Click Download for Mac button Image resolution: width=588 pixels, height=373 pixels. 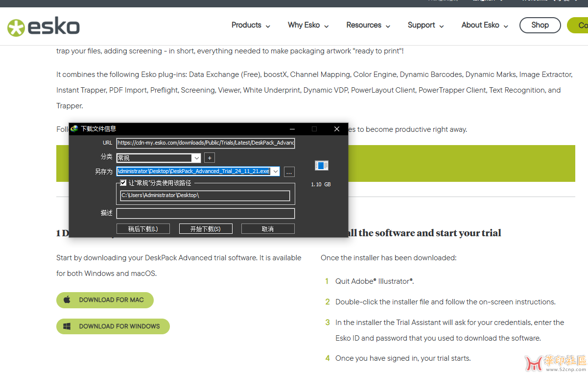click(x=105, y=300)
